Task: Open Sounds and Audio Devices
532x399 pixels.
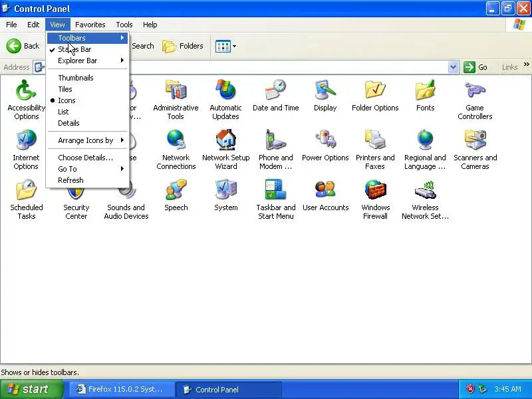Action: 126,203
